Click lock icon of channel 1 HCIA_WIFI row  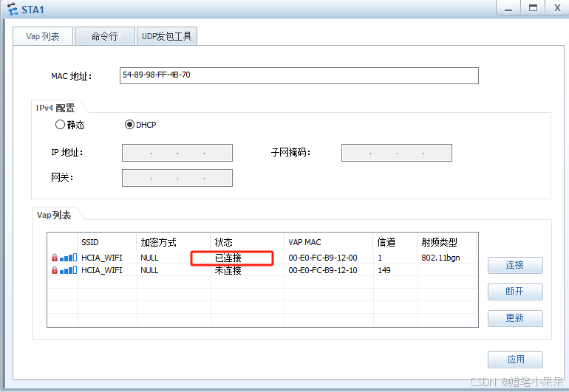pyautogui.click(x=55, y=258)
